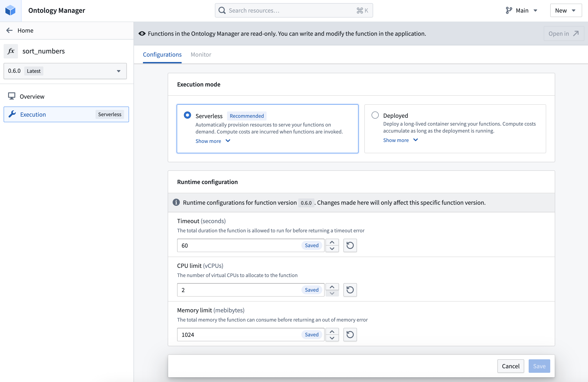
Task: Reset the Timeout value with revert icon
Action: (350, 245)
